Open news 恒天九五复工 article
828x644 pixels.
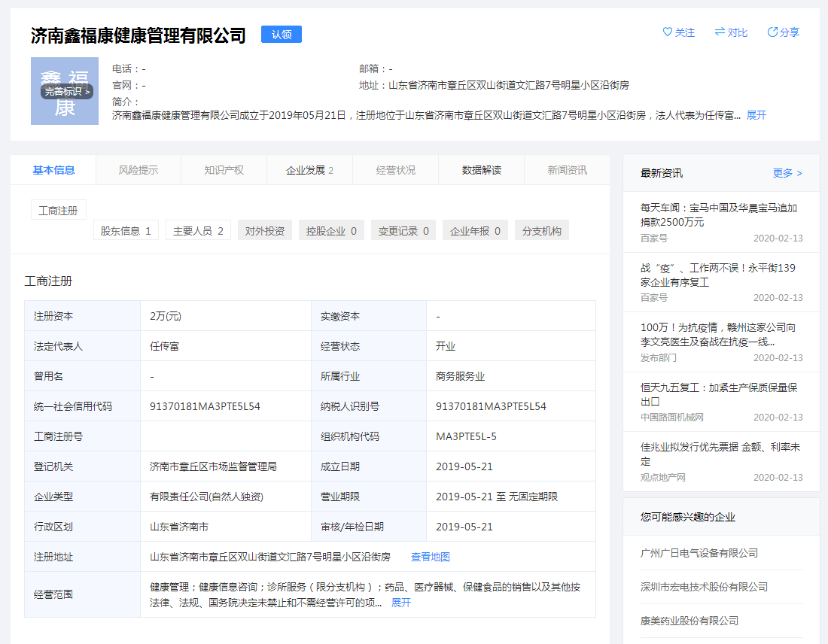tap(719, 394)
